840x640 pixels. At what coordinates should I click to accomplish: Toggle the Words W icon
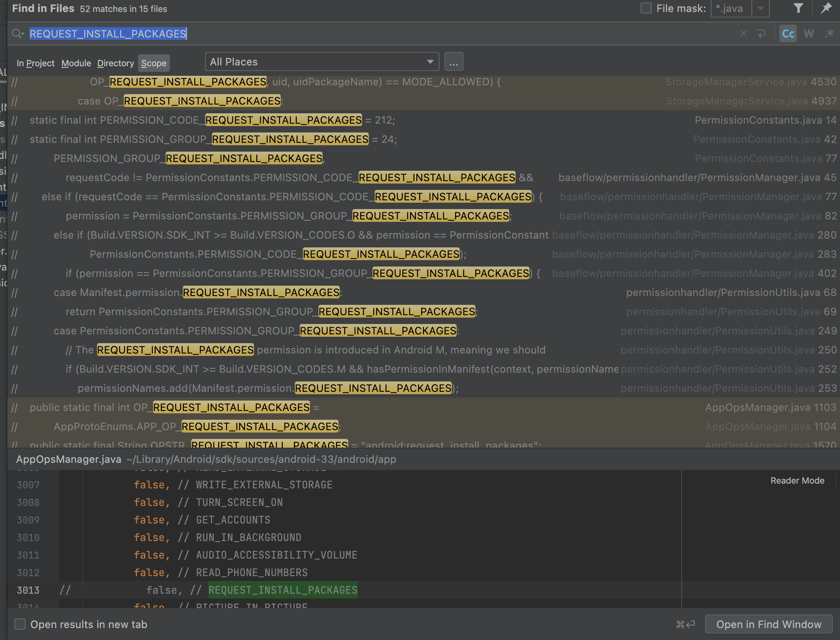pyautogui.click(x=808, y=34)
